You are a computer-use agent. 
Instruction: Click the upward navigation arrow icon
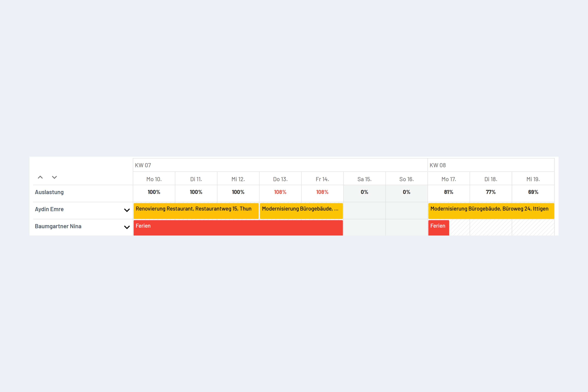click(40, 177)
